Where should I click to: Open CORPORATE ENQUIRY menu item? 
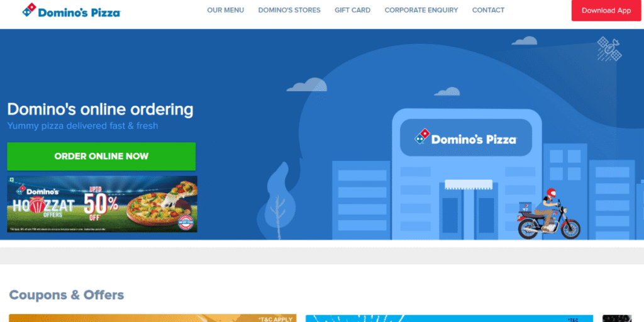point(421,10)
